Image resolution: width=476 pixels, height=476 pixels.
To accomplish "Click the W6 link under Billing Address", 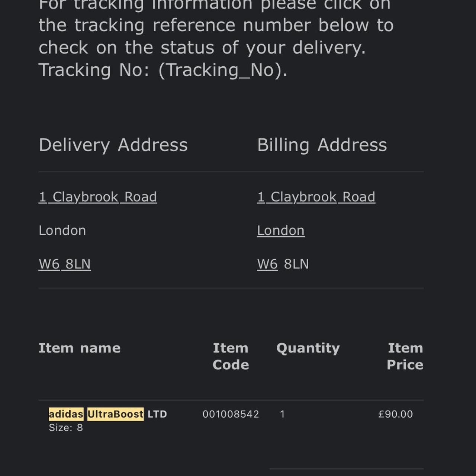I will pyautogui.click(x=267, y=264).
